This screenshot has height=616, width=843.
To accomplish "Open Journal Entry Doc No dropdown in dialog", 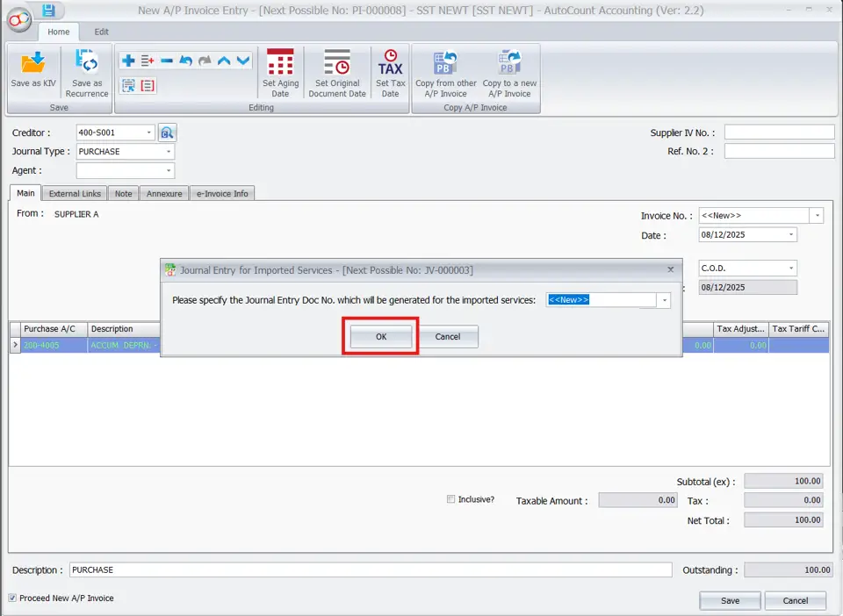I will 664,299.
